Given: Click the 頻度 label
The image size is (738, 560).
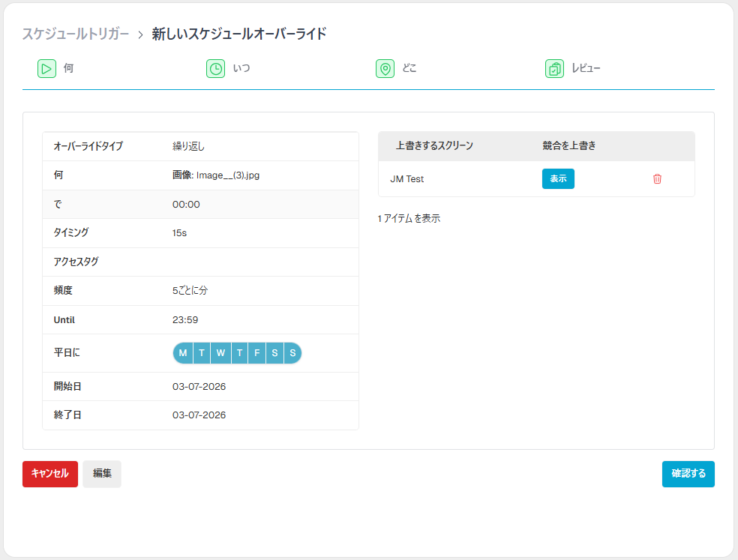Looking at the screenshot, I should (x=63, y=290).
